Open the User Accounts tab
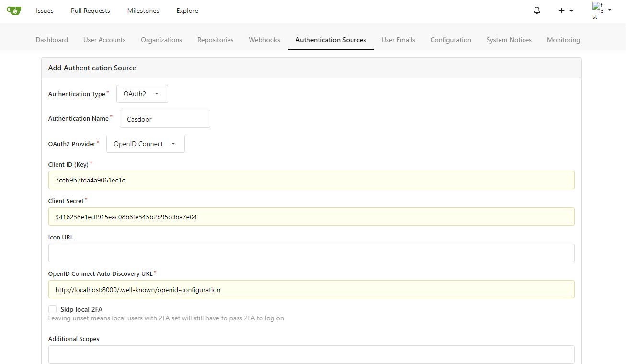 pyautogui.click(x=104, y=40)
